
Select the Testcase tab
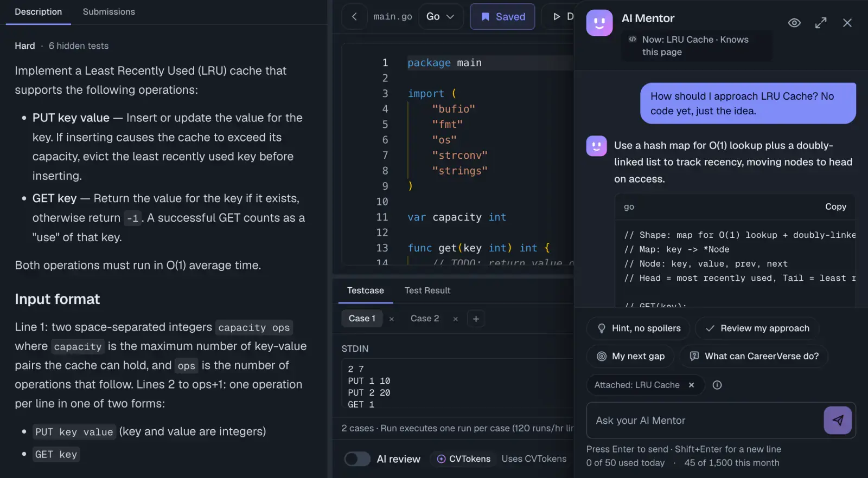pyautogui.click(x=365, y=290)
